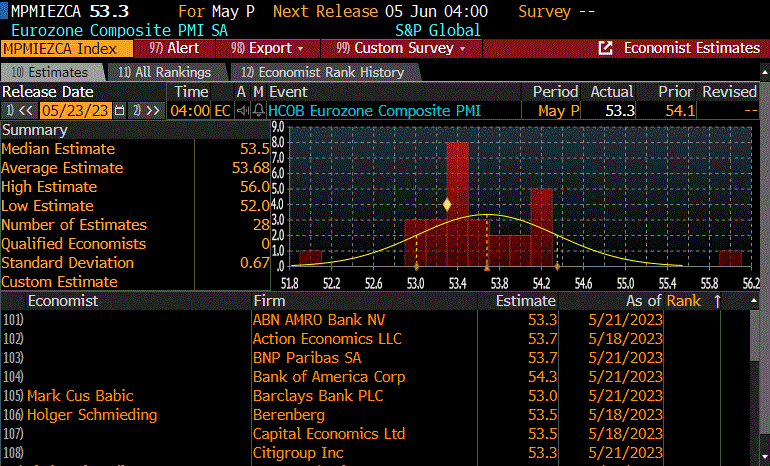Sort by the Rank column header

point(684,301)
